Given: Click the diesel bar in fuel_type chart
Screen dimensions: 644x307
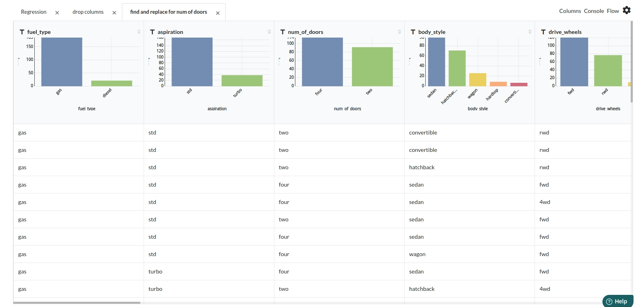Looking at the screenshot, I should 112,83.
